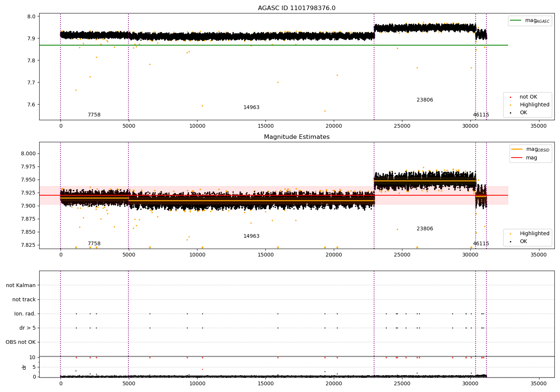Select the mag AGASC legend entry
The height and width of the screenshot is (392, 560).
[530, 21]
